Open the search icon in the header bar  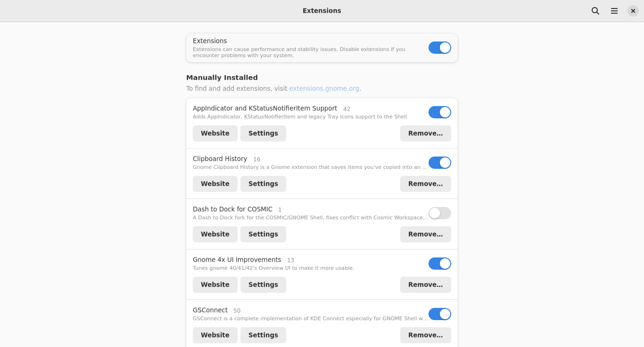[595, 10]
